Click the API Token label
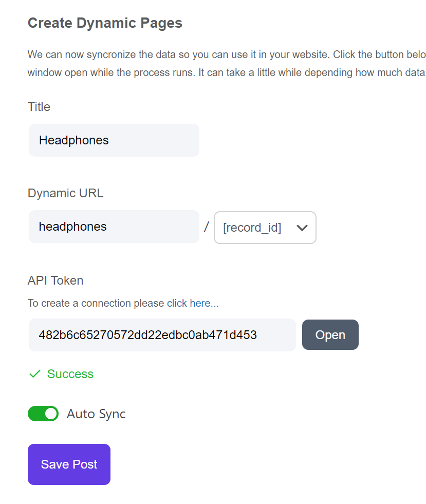This screenshot has width=426, height=504. point(55,281)
